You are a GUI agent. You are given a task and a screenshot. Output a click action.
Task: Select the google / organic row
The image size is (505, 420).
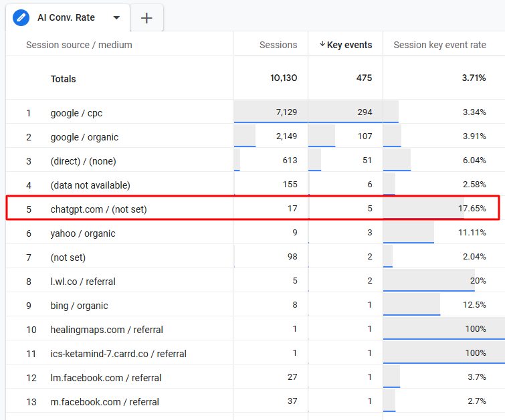(x=255, y=136)
